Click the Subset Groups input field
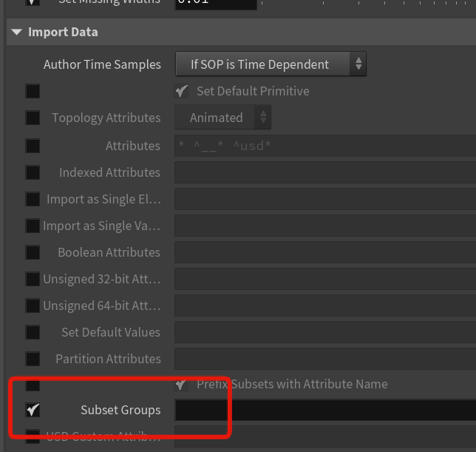 tap(325, 410)
